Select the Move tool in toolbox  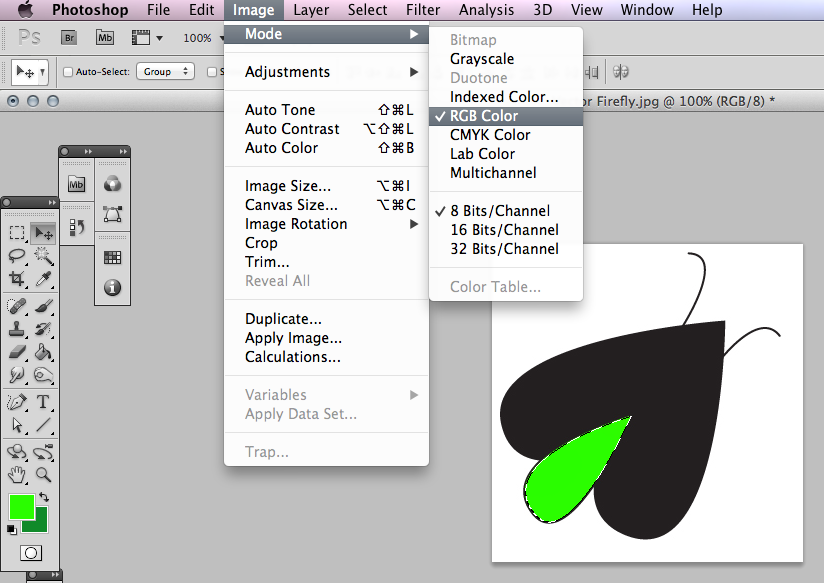click(x=43, y=233)
